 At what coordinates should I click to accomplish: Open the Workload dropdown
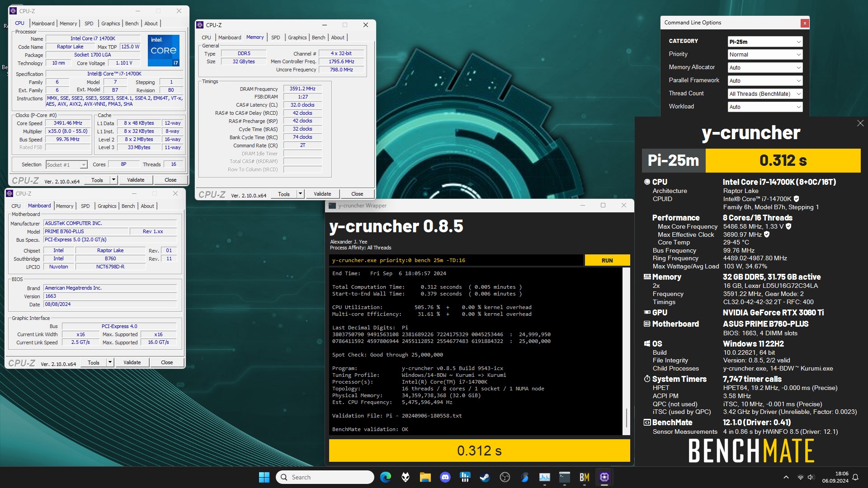765,107
